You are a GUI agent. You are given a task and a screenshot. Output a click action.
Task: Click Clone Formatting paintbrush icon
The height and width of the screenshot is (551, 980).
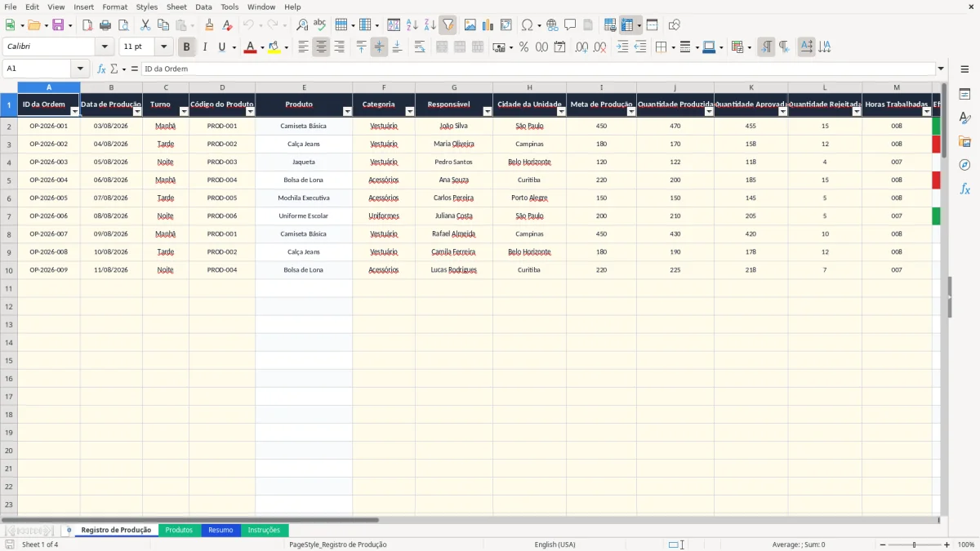pyautogui.click(x=210, y=25)
